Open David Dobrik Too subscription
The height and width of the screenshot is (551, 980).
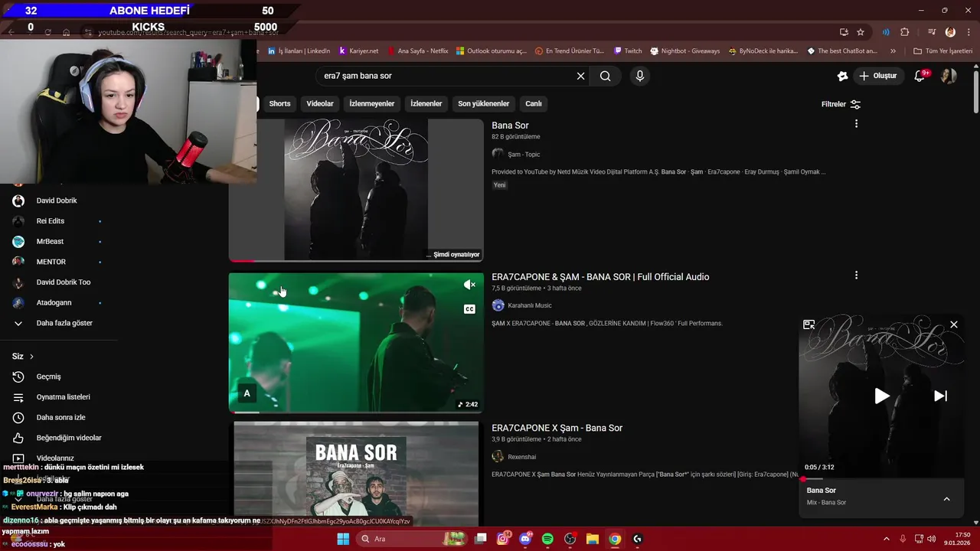[x=64, y=282]
